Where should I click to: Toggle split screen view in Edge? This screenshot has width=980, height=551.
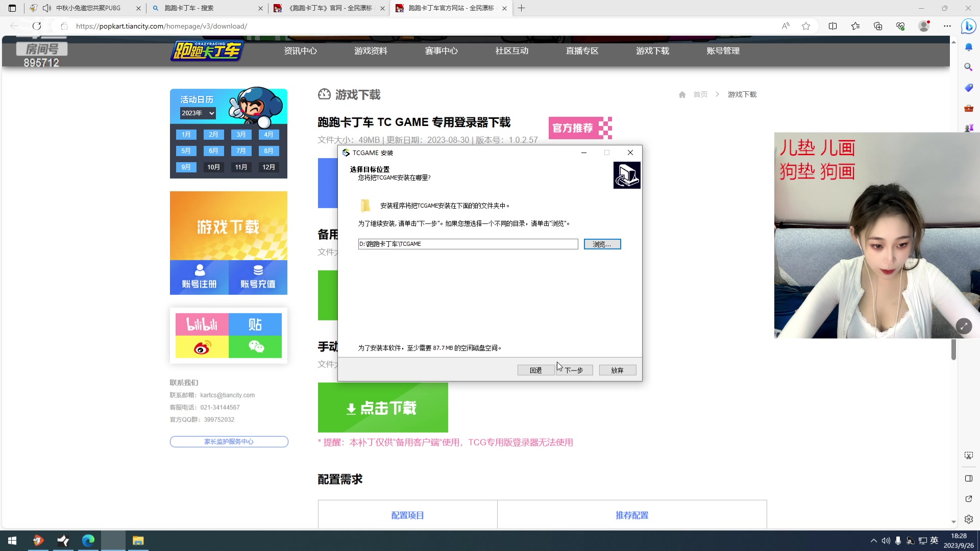[x=832, y=26]
